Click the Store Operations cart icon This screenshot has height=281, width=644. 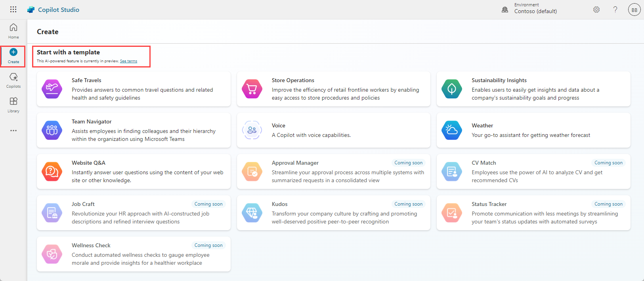tap(252, 89)
